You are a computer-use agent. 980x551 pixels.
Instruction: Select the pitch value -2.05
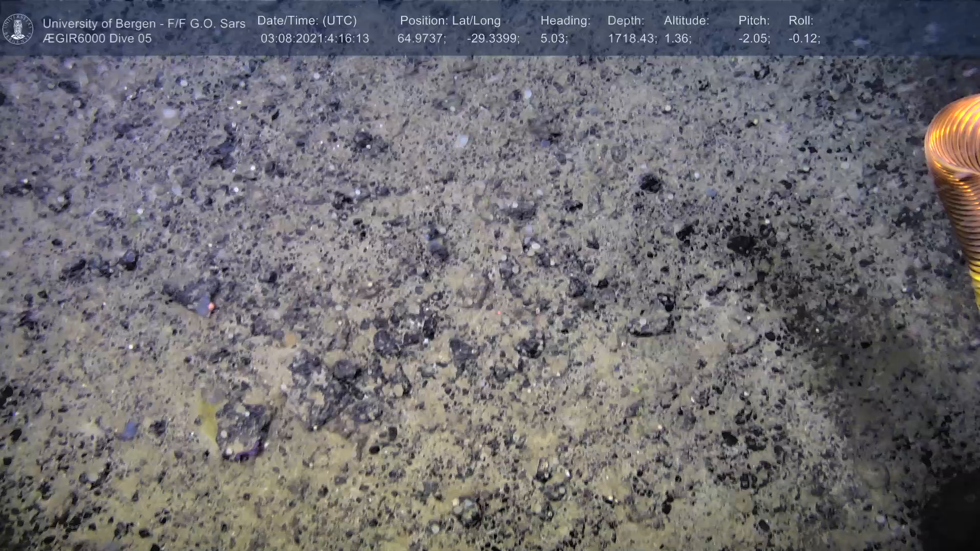tap(754, 39)
